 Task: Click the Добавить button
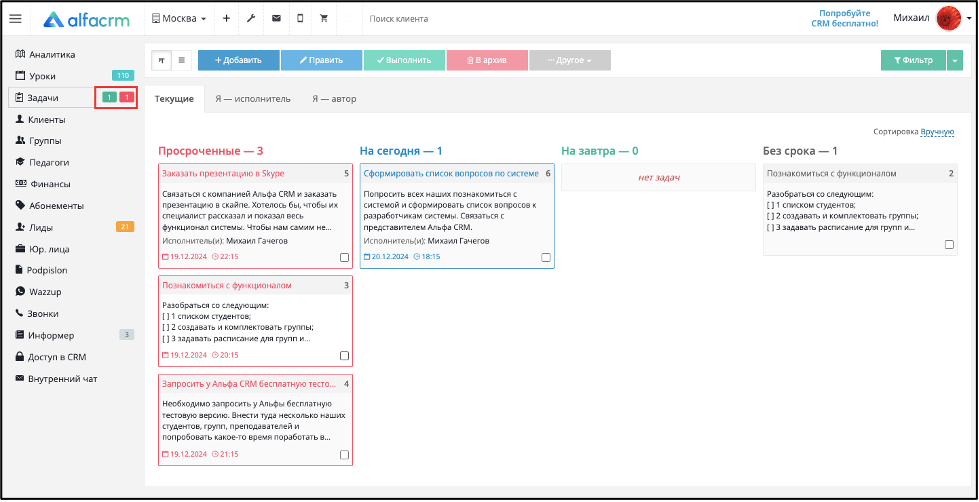[239, 61]
